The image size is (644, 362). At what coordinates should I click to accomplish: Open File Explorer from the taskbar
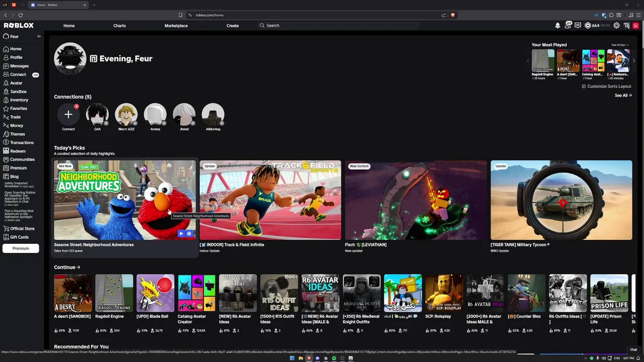[x=300, y=358]
